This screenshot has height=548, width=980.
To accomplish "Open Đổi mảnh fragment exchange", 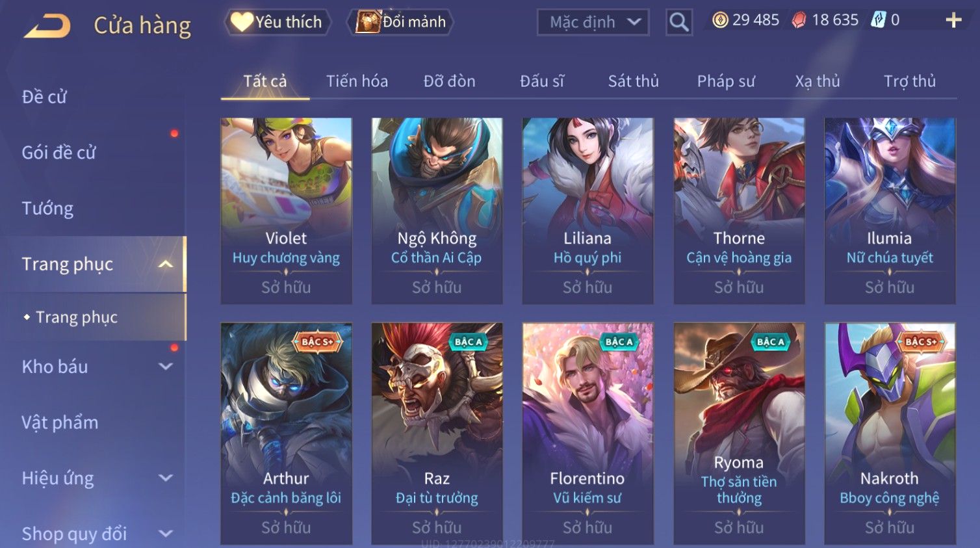I will coord(401,22).
